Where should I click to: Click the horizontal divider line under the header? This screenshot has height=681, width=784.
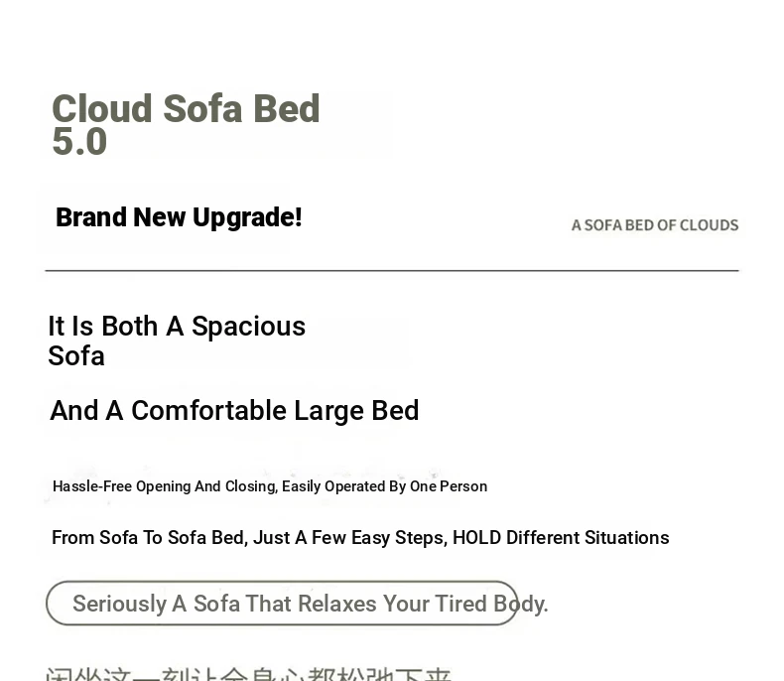coord(392,270)
